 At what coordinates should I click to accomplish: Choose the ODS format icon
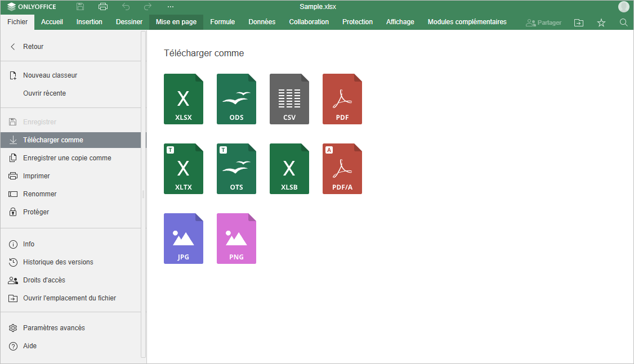point(236,99)
